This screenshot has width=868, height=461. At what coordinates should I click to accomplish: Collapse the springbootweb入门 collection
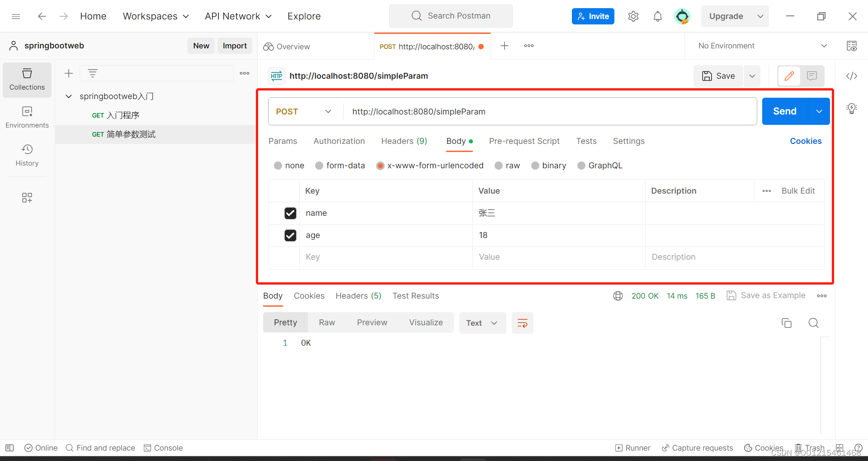point(69,96)
